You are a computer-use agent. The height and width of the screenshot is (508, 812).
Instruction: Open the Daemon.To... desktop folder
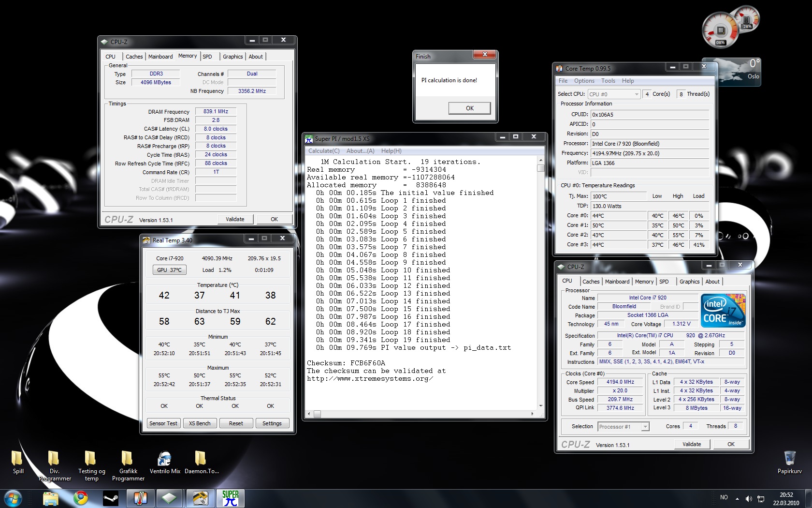tap(202, 462)
